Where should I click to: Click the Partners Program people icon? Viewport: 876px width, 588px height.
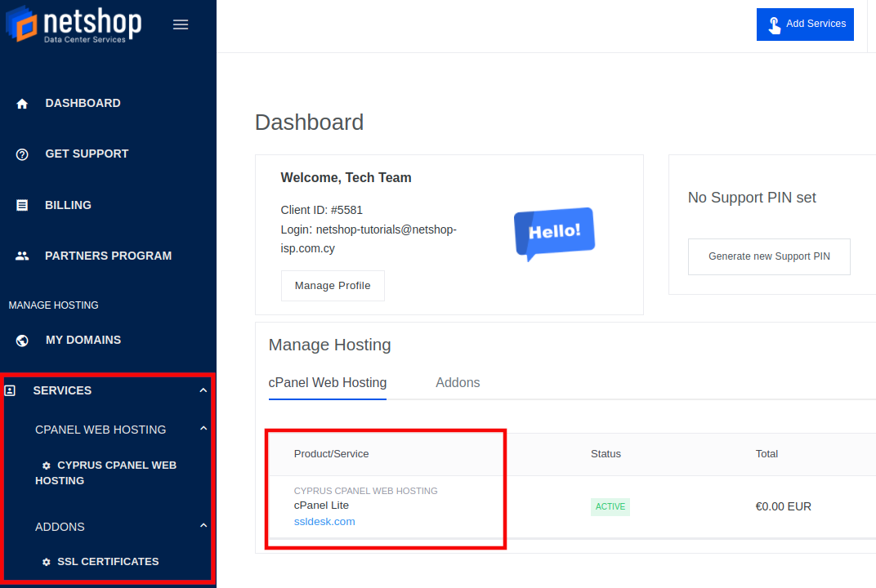(x=22, y=256)
